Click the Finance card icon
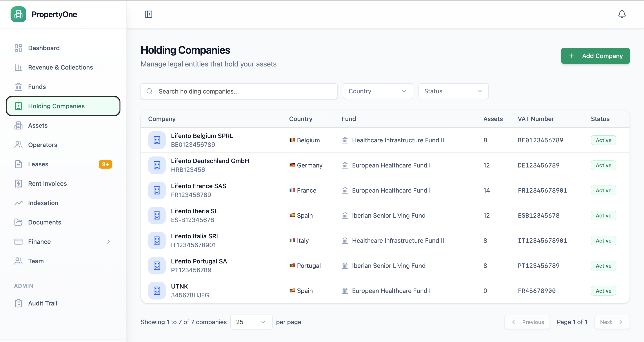 tap(18, 242)
